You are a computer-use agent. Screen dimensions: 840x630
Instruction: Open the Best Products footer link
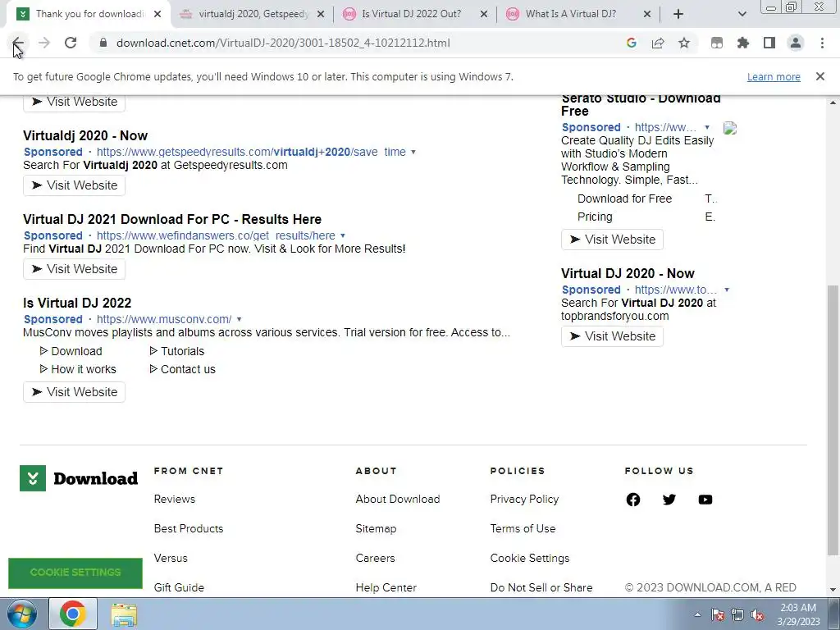pyautogui.click(x=189, y=529)
